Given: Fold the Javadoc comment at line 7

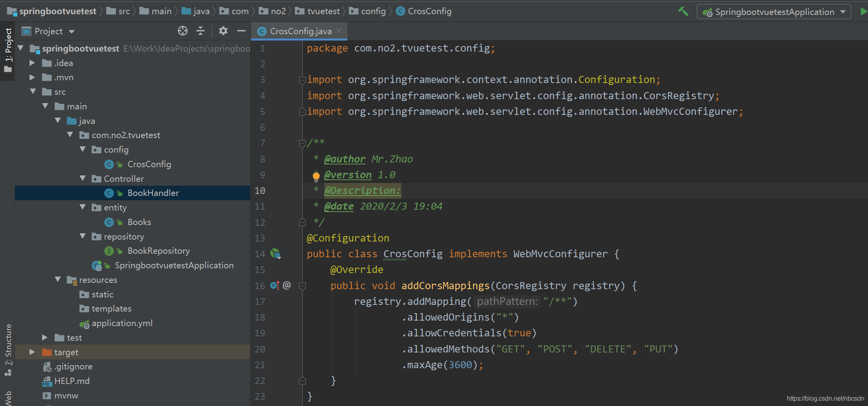Looking at the screenshot, I should (x=302, y=143).
